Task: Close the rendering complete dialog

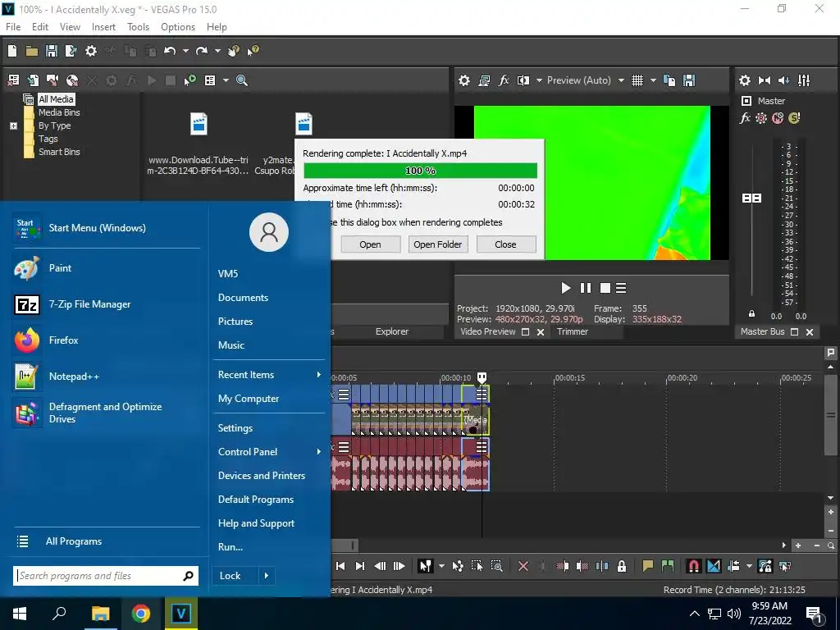Action: point(505,244)
